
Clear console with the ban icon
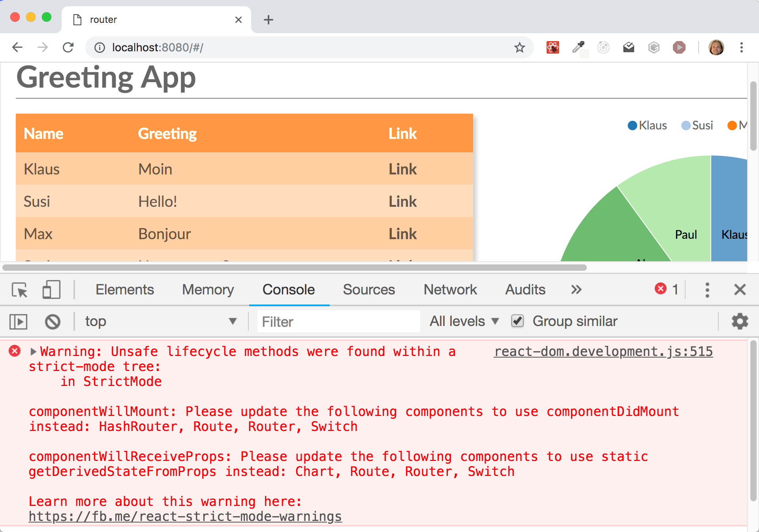(x=53, y=322)
